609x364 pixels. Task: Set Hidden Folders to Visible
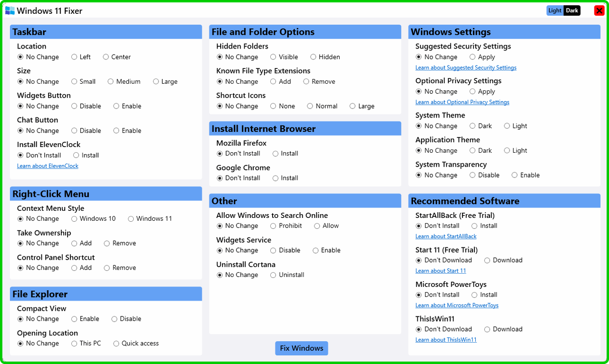(284, 57)
